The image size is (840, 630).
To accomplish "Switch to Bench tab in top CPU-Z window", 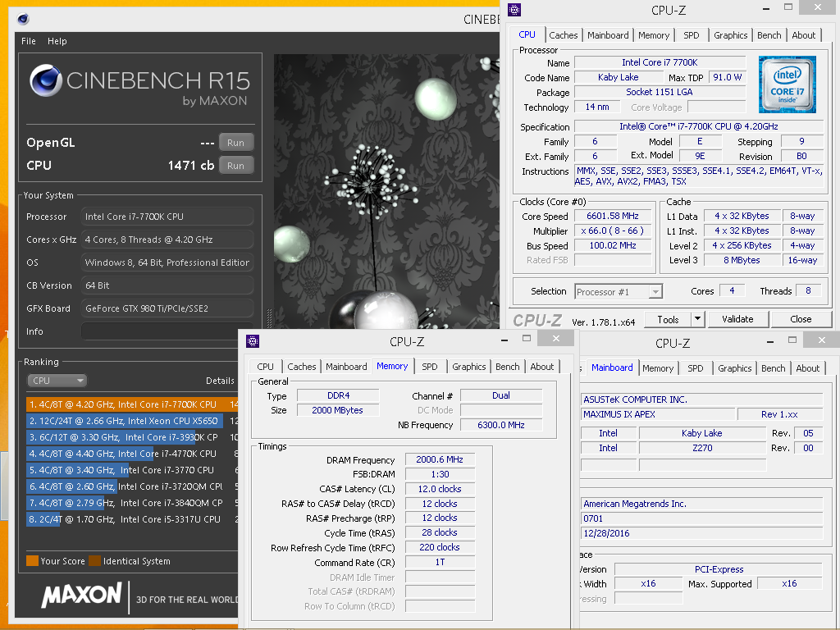I will tap(769, 35).
